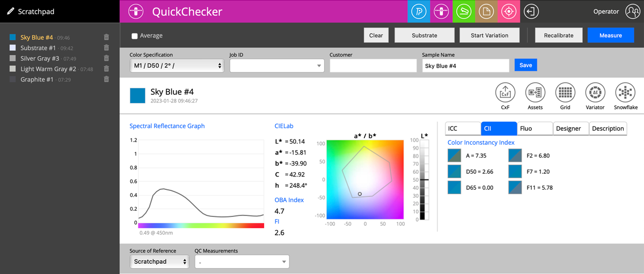The width and height of the screenshot is (644, 274).
Task: Click the Substrate button
Action: click(425, 35)
